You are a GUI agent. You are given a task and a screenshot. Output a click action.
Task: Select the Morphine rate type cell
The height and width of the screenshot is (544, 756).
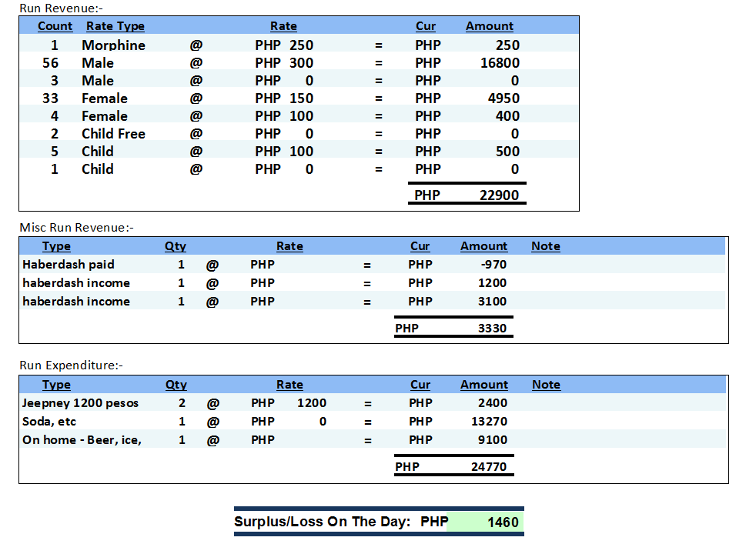(x=113, y=45)
